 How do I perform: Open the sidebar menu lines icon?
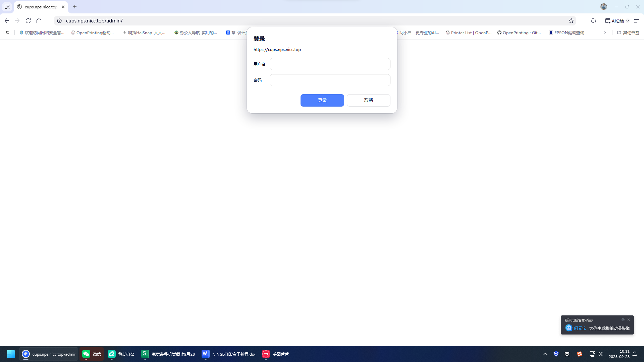pyautogui.click(x=636, y=21)
